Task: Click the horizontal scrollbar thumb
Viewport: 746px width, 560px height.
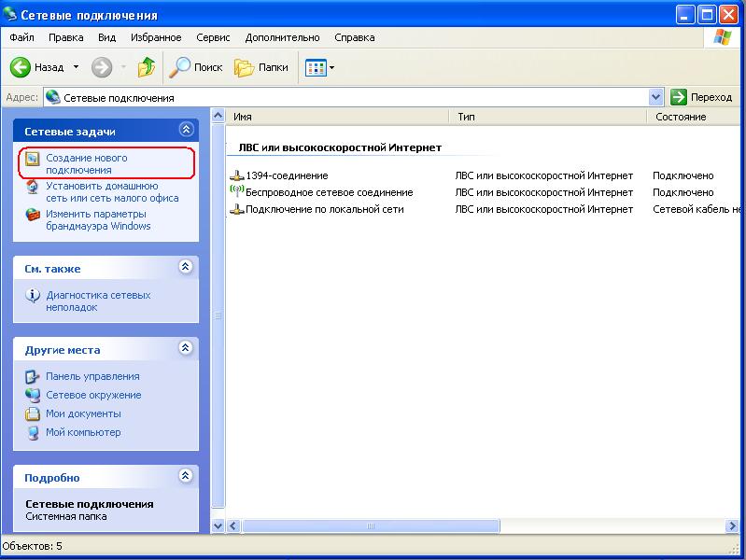Action: 371,525
